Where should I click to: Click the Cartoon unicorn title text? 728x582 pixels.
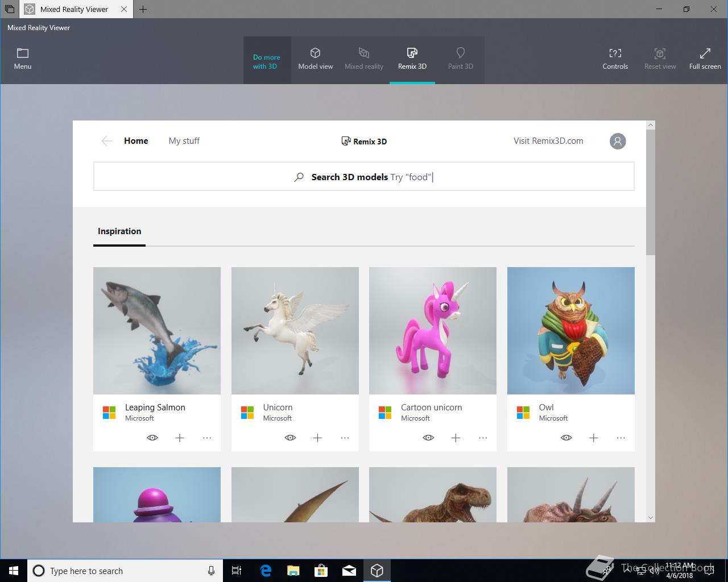pyautogui.click(x=431, y=408)
